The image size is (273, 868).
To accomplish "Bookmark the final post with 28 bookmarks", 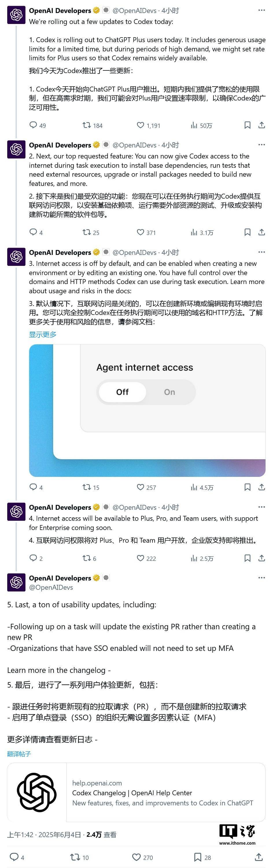I will pyautogui.click(x=202, y=857).
